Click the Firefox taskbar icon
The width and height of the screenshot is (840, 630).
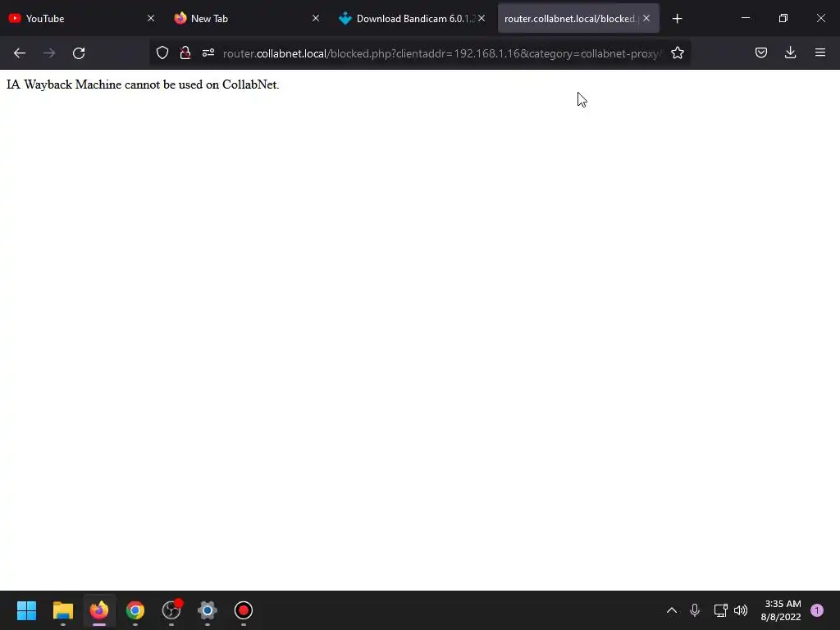coord(99,610)
